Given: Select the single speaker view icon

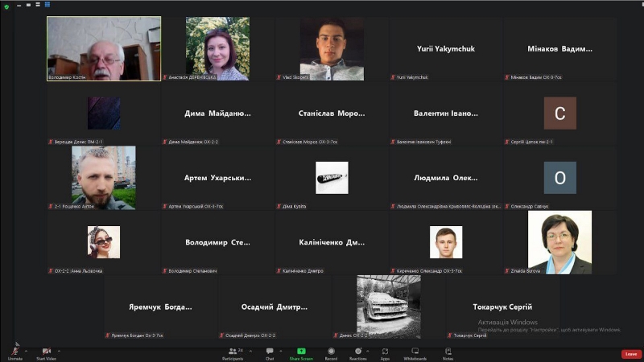Looking at the screenshot, I should click(28, 5).
